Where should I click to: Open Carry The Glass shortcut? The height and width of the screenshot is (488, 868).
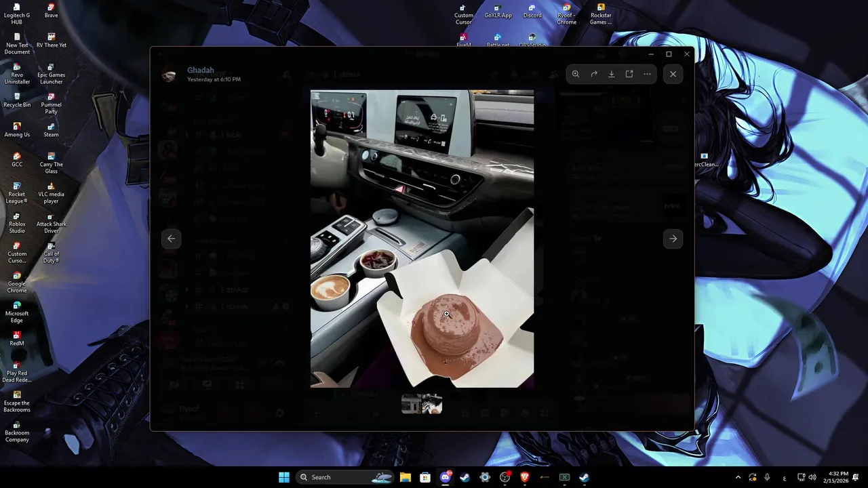(x=51, y=163)
